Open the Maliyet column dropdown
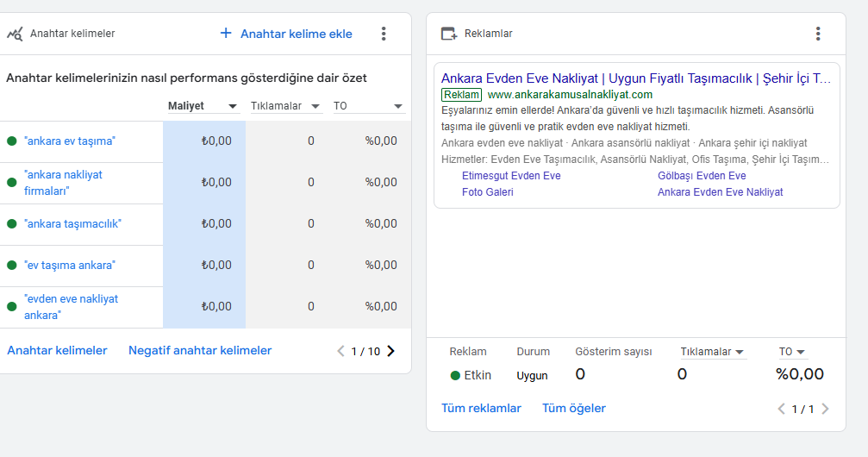The image size is (868, 457). click(x=203, y=106)
